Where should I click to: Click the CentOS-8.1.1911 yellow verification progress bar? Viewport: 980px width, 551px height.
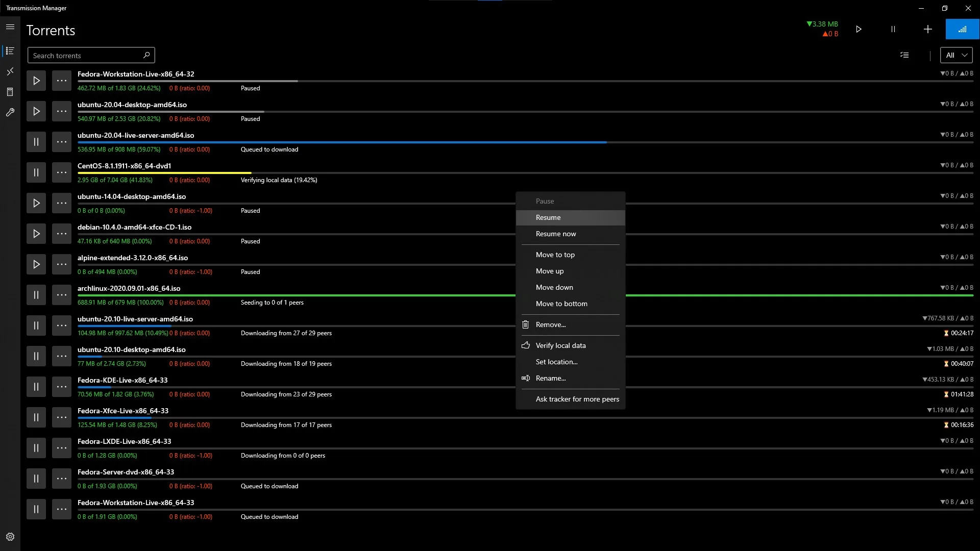click(x=164, y=173)
